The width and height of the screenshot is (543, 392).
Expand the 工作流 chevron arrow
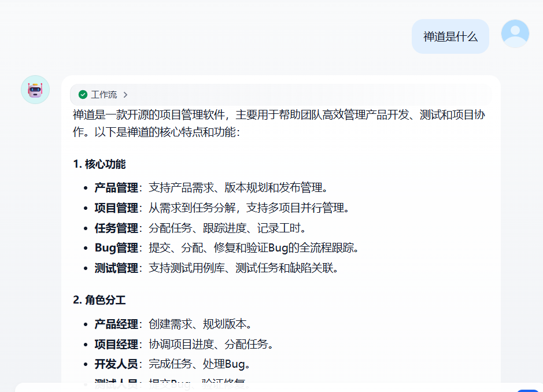point(125,95)
